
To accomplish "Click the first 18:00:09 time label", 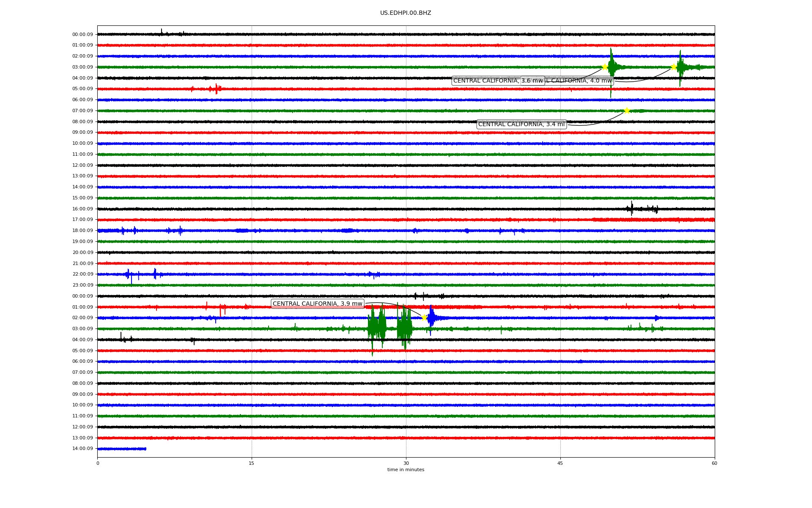I will coord(82,230).
